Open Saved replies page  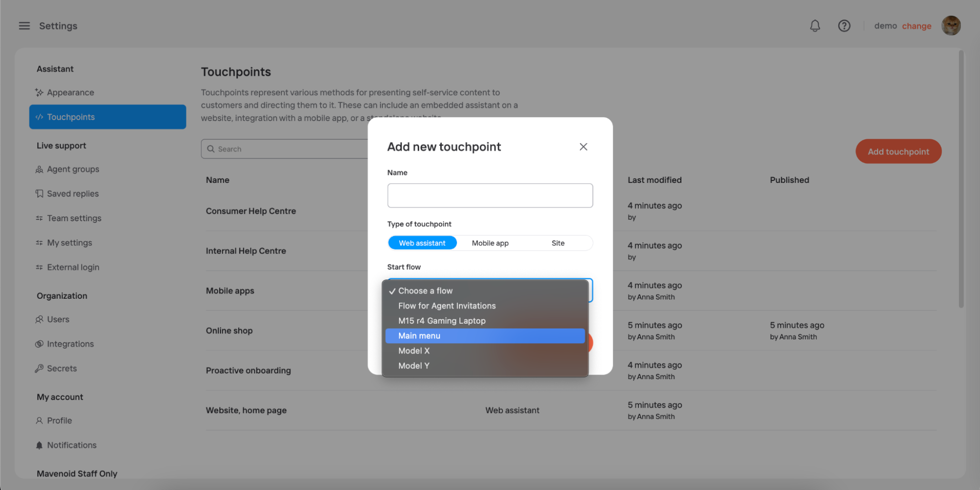tap(107, 194)
